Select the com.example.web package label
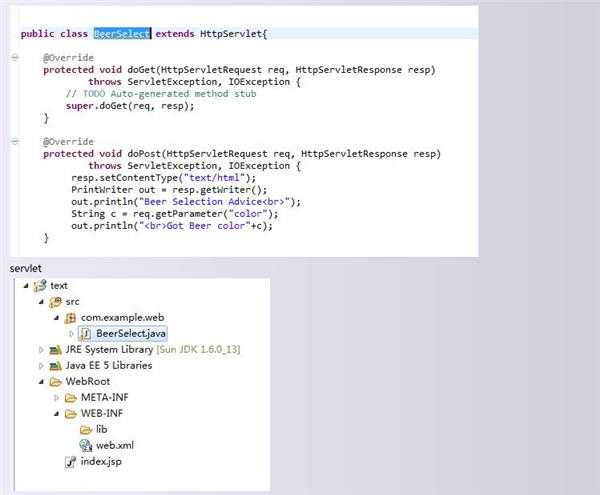The image size is (600, 495). (122, 318)
